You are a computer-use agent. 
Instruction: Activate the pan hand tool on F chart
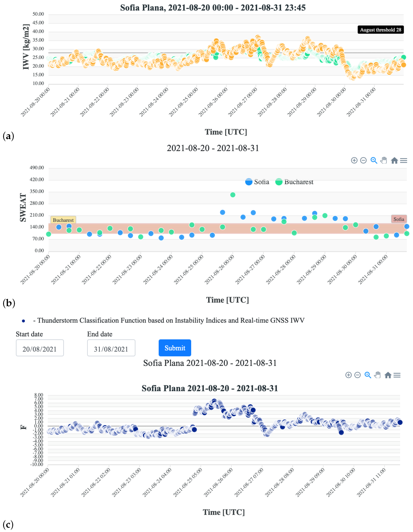tap(378, 375)
